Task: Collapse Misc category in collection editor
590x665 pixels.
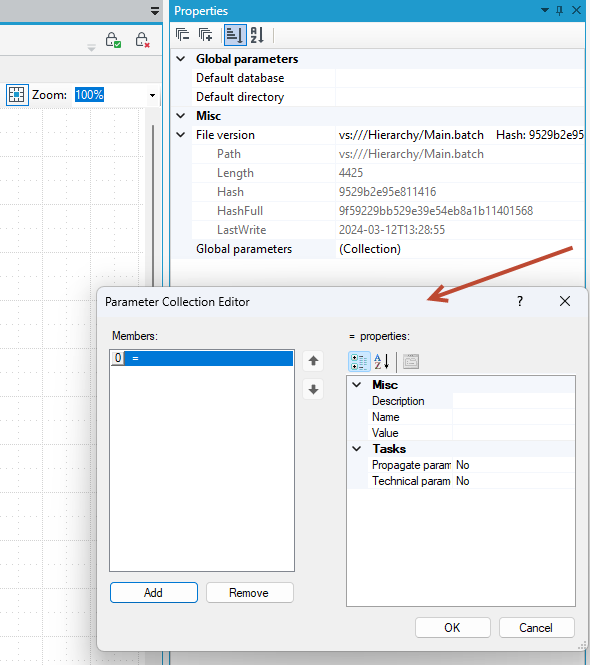Action: coord(357,385)
